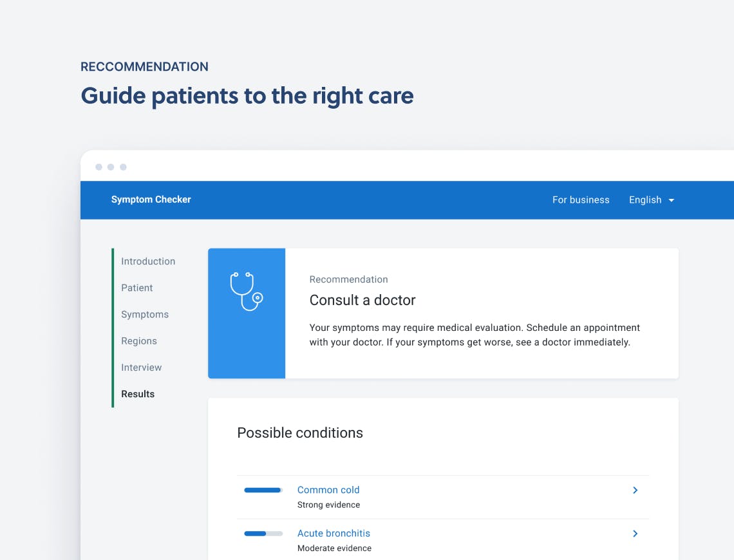Click the language dropdown caret arrow
This screenshot has height=560, width=734.
click(671, 200)
